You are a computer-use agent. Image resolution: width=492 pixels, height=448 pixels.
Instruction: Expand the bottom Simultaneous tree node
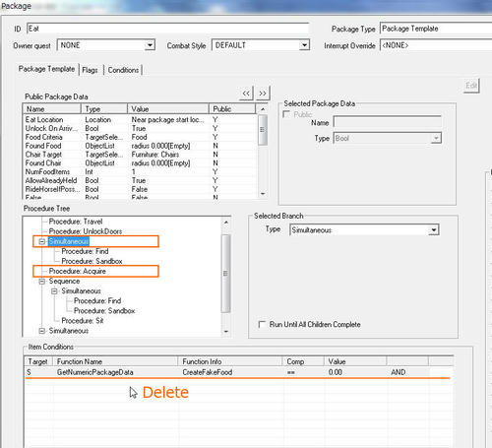(42, 331)
